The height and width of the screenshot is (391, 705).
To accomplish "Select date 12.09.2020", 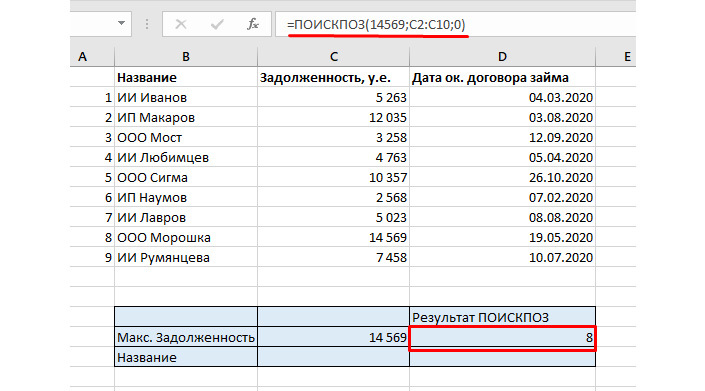I will tap(502, 137).
